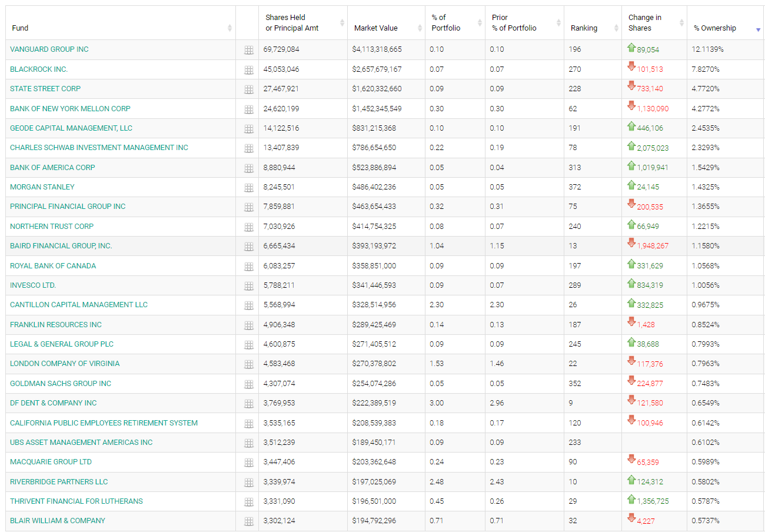
Task: Select change in shares 2,075,023
Action: coord(653,148)
